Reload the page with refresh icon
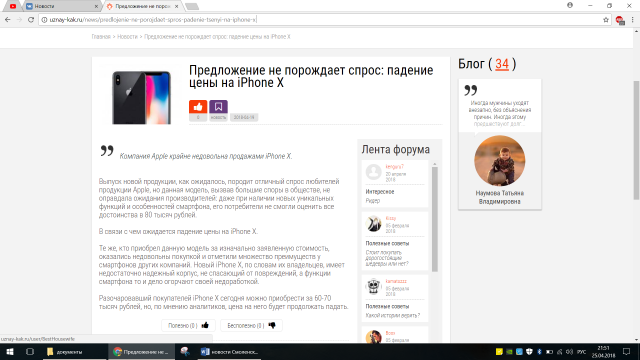The image size is (640, 360). click(x=31, y=20)
